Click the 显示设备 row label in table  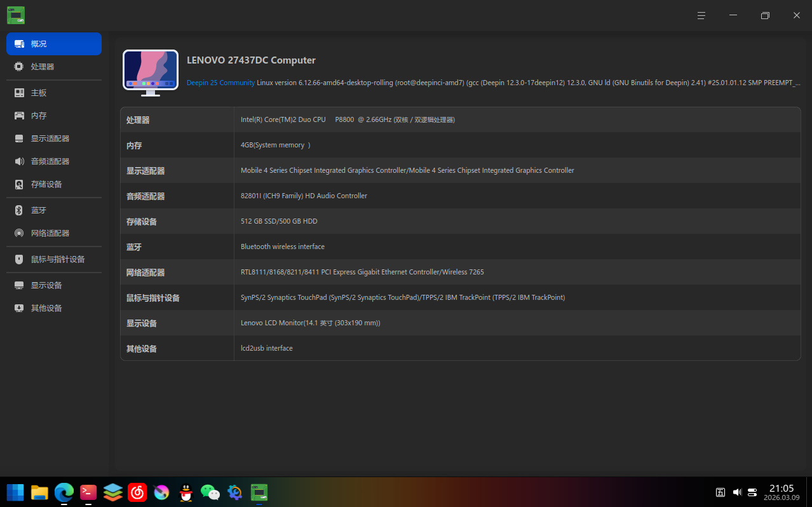(142, 323)
